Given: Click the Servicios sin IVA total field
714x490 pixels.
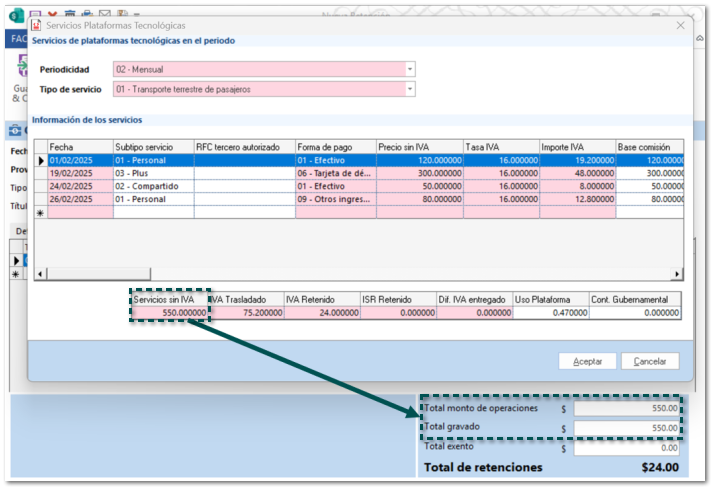Looking at the screenshot, I should (170, 312).
